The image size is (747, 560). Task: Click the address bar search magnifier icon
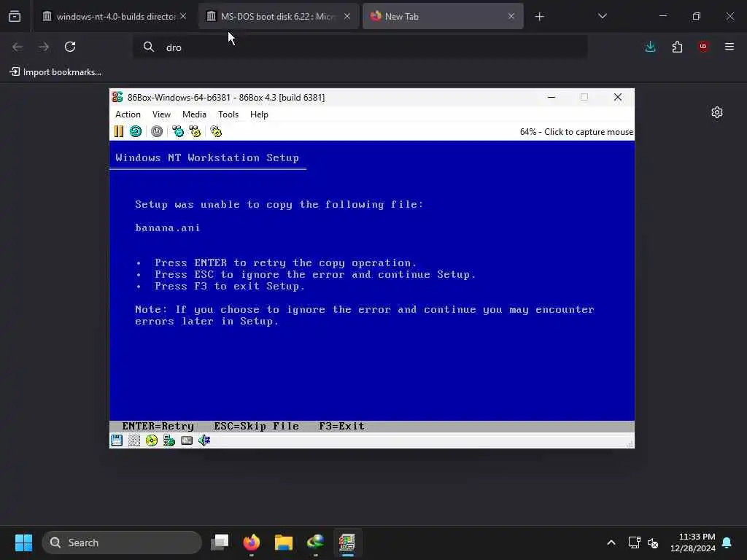(149, 47)
